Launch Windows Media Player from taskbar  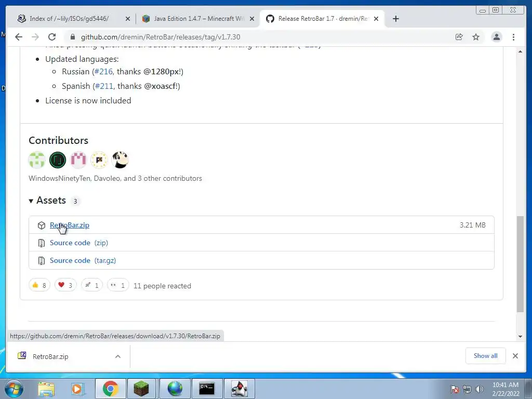77,389
